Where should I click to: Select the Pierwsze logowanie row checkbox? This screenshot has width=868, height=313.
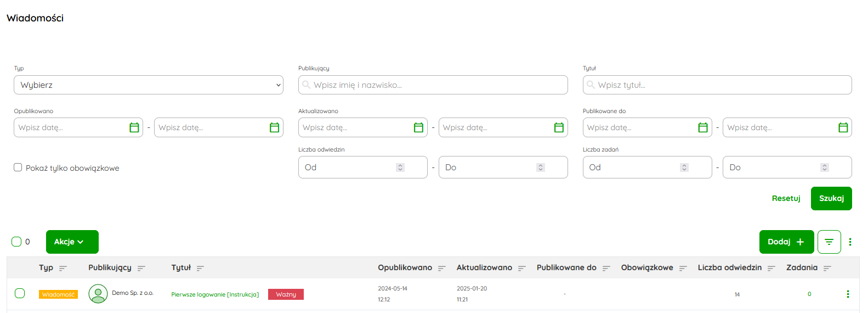(20, 293)
